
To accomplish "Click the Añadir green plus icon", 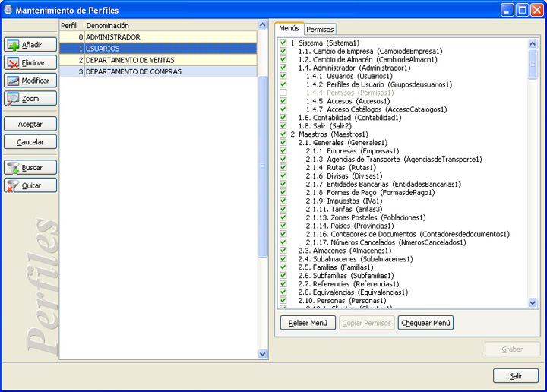I will click(13, 45).
